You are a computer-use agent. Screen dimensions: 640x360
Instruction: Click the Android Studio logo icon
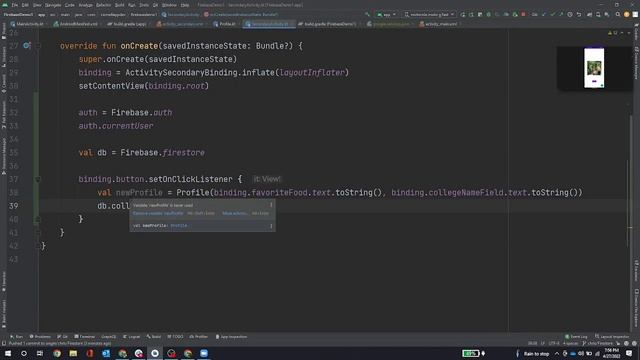point(5,5)
